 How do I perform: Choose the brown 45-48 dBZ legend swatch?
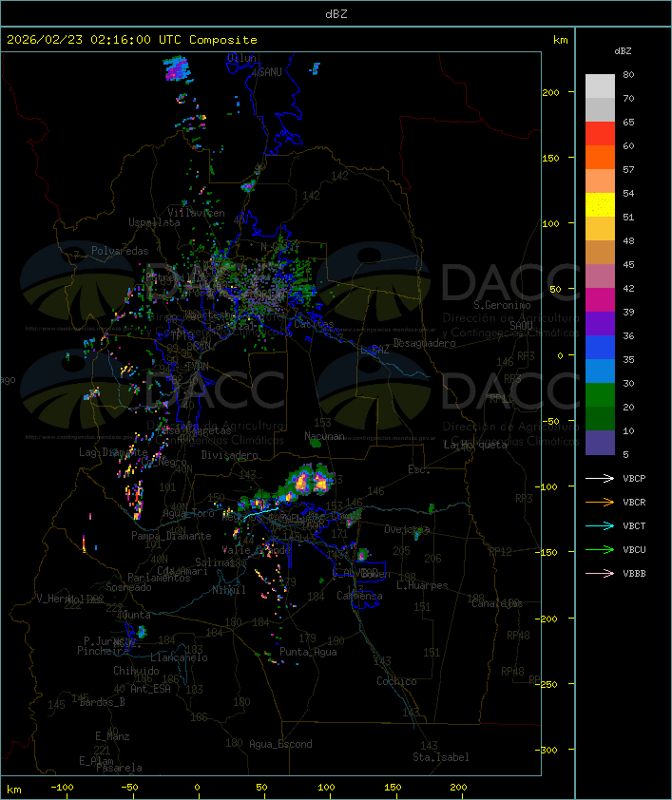(600, 253)
